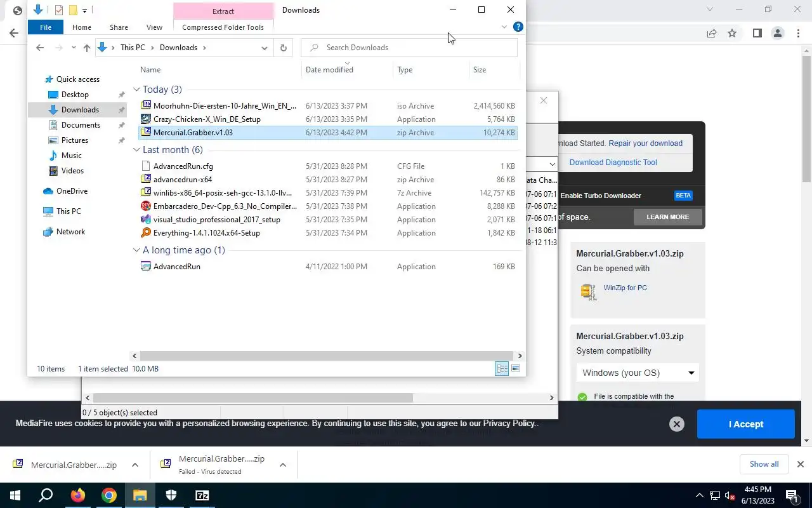Select Everything-1.4.1.1024.x64-Setup icon
Screen dimensions: 812x508
(146, 233)
